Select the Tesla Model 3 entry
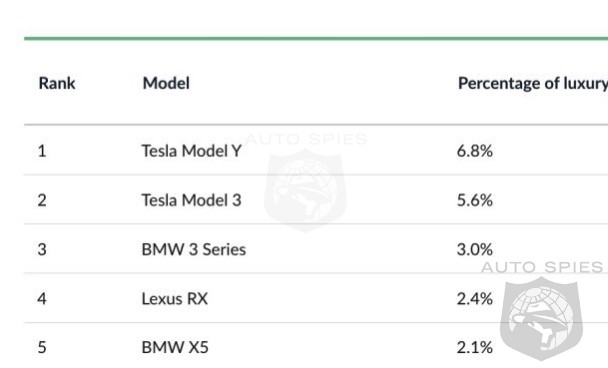Viewport: 608px width, 368px height. [192, 200]
